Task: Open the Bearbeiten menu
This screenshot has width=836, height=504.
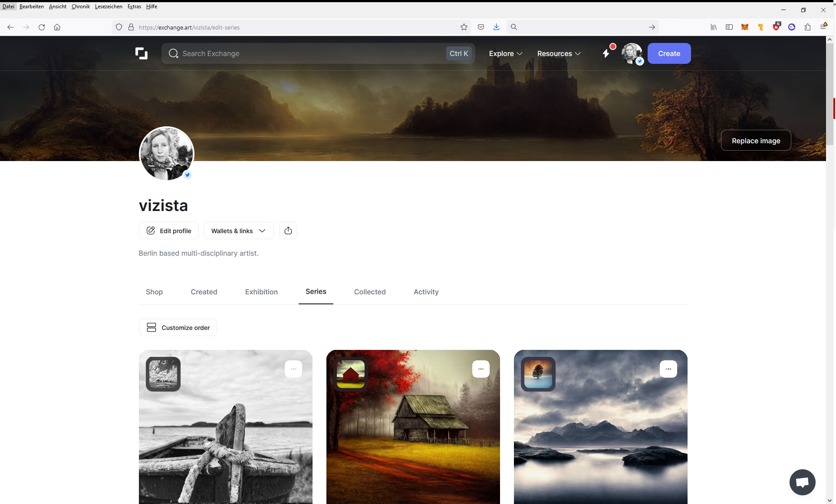Action: point(32,7)
